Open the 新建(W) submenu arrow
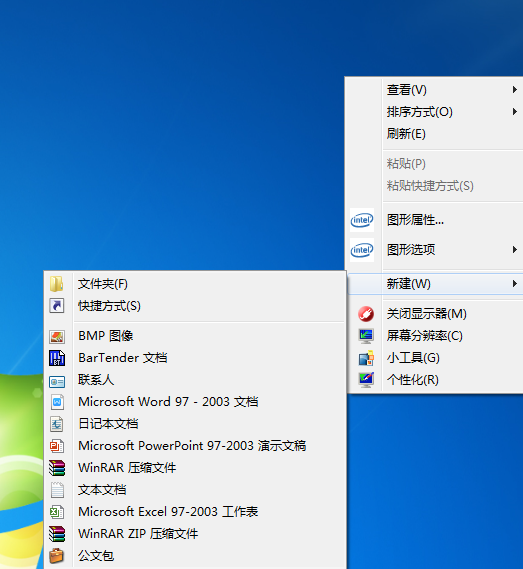Image resolution: width=523 pixels, height=569 pixels. coord(515,284)
